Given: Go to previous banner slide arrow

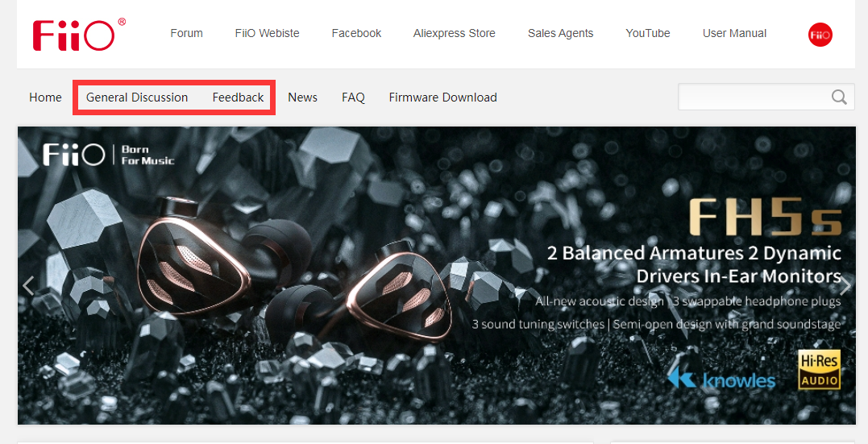Looking at the screenshot, I should point(28,286).
